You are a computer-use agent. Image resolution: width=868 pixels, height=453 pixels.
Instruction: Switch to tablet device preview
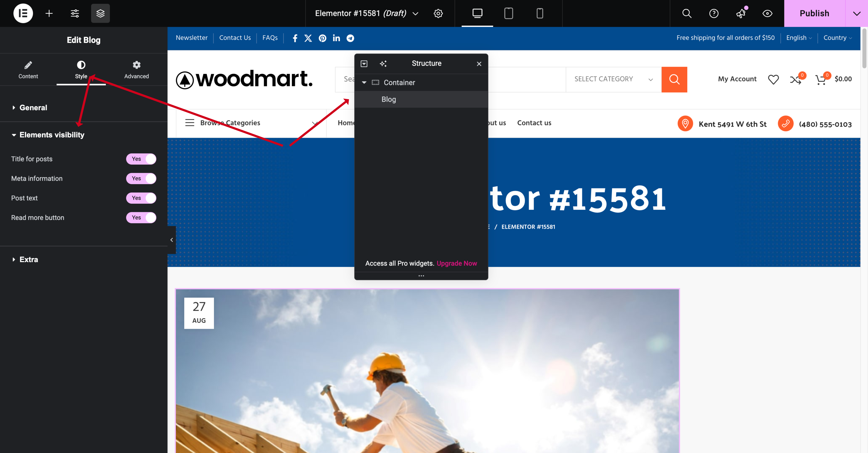tap(508, 14)
